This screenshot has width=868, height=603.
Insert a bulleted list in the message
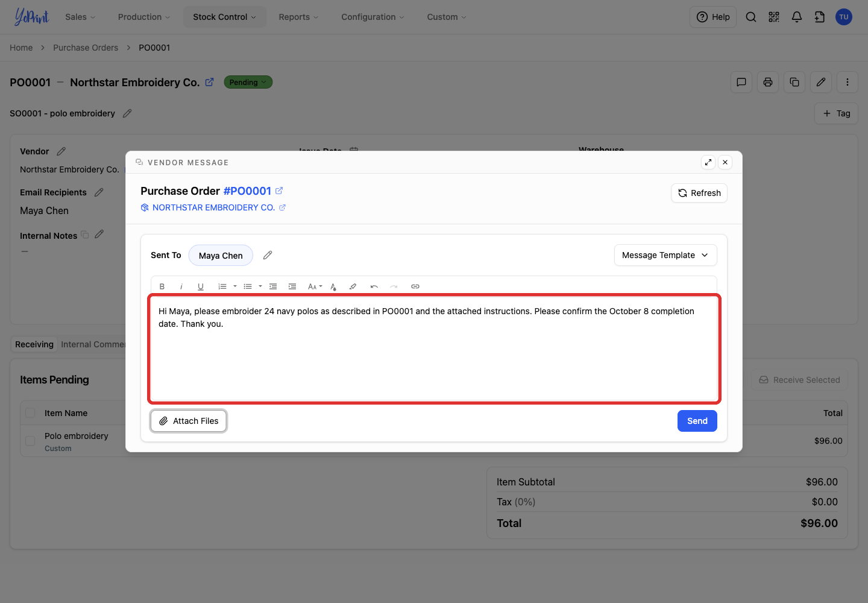pos(248,286)
